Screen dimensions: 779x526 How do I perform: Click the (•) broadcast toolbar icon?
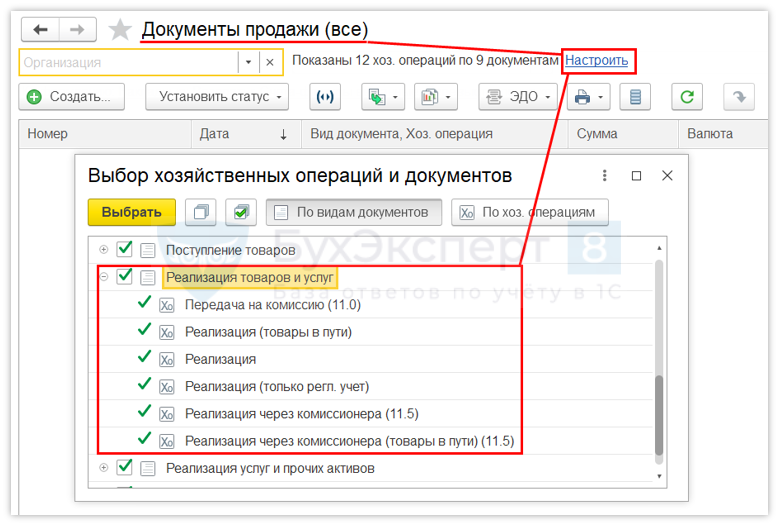[325, 96]
